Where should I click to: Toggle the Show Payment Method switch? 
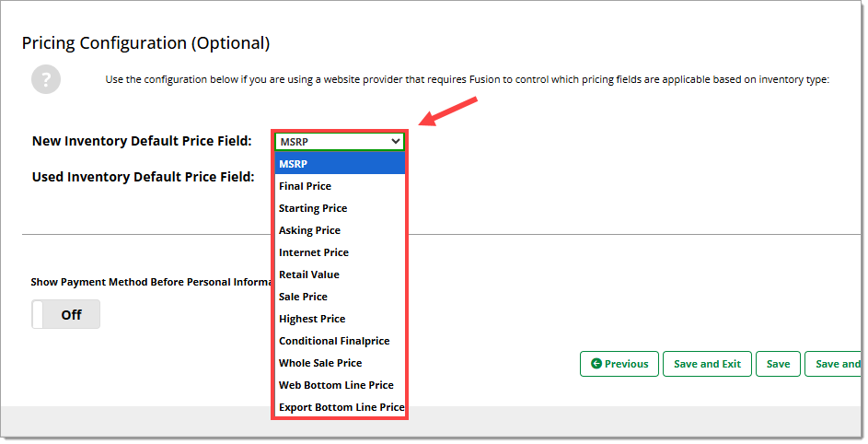tap(65, 315)
